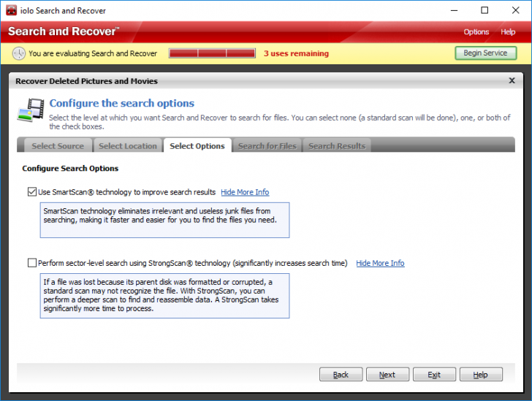Image resolution: width=532 pixels, height=401 pixels.
Task: Open the Search Results tab
Action: (337, 146)
